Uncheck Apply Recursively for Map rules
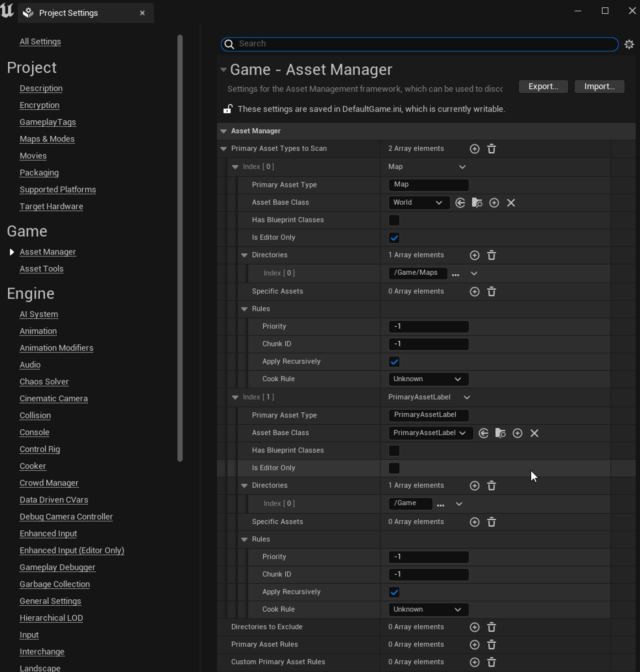 click(394, 362)
